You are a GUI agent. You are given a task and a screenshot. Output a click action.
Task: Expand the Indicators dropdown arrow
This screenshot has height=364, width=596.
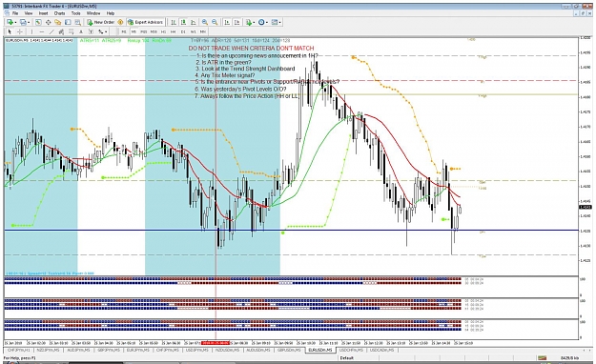254,23
